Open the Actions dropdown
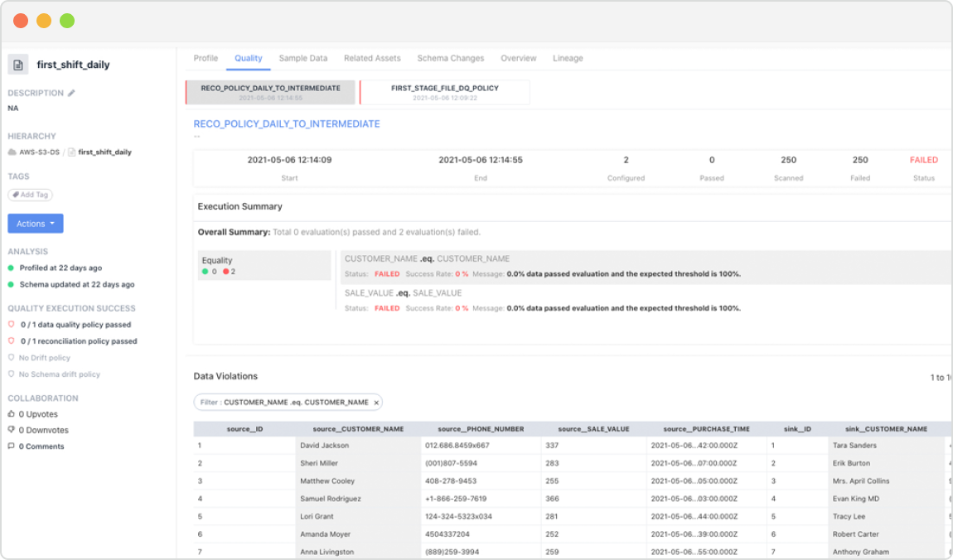Viewport: 953px width, 560px height. 35,223
